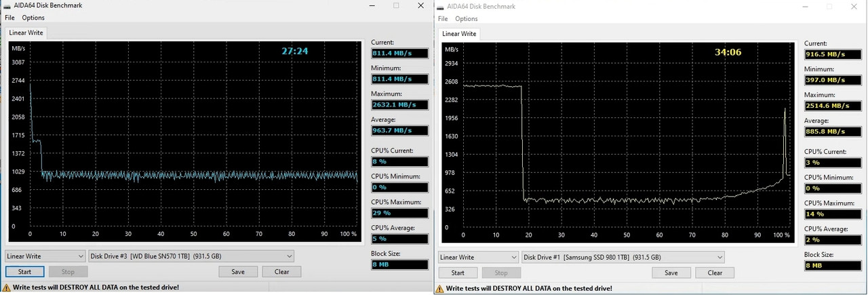Click Block Size 8 MB field in left window
868x295 pixels.
pos(400,264)
